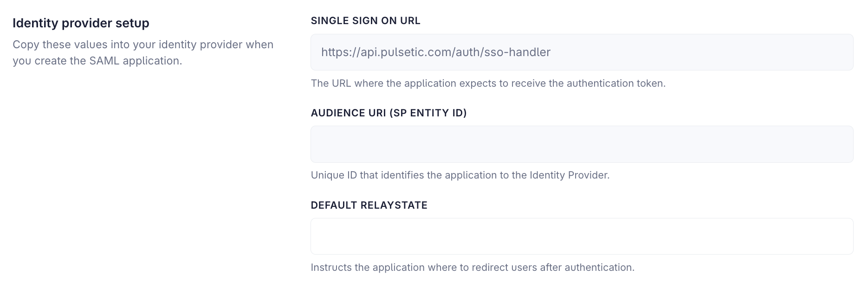This screenshot has height=294, width=868.
Task: Click the "AUDIENCE URI (SP ENTITY ID)" label
Action: point(389,113)
